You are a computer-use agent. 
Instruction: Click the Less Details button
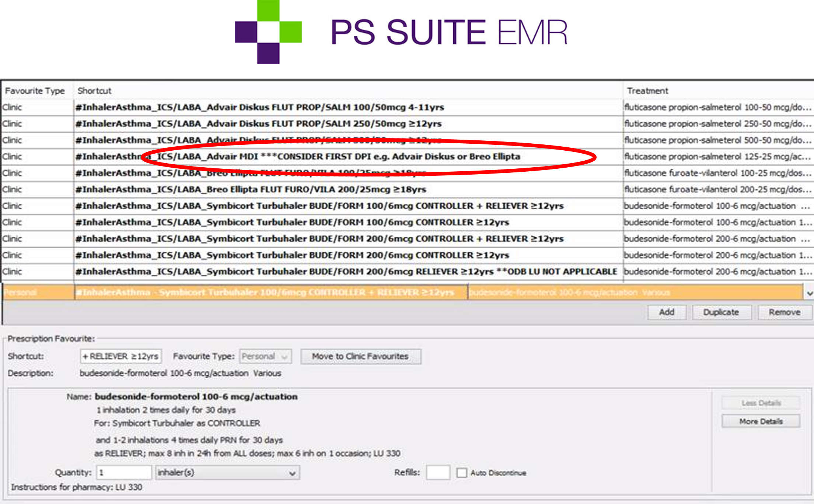pyautogui.click(x=761, y=403)
